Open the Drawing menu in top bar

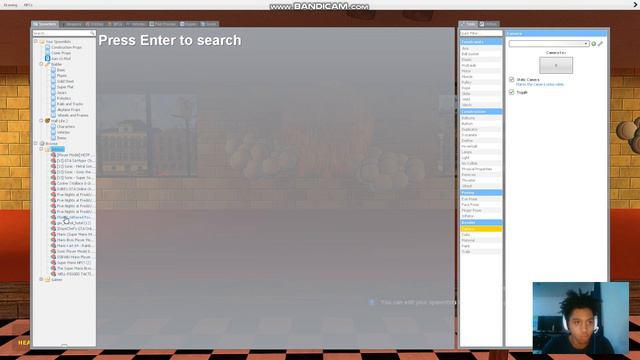[x=11, y=5]
